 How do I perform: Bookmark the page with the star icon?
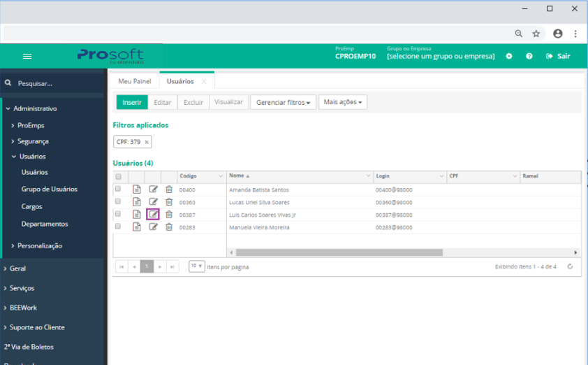point(536,33)
